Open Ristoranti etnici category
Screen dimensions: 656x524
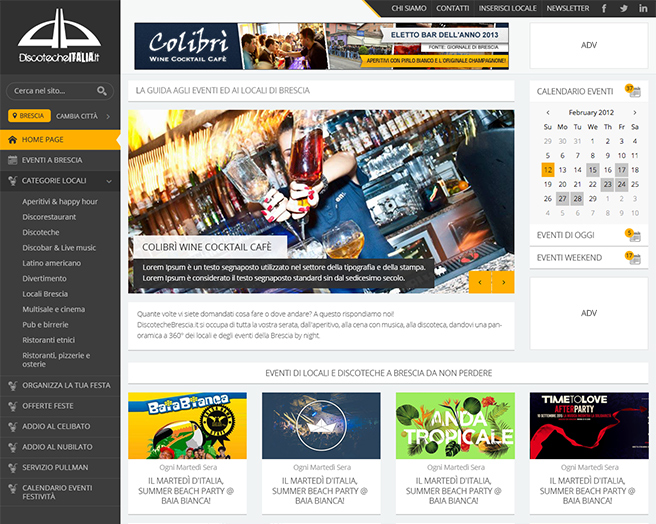coord(49,340)
